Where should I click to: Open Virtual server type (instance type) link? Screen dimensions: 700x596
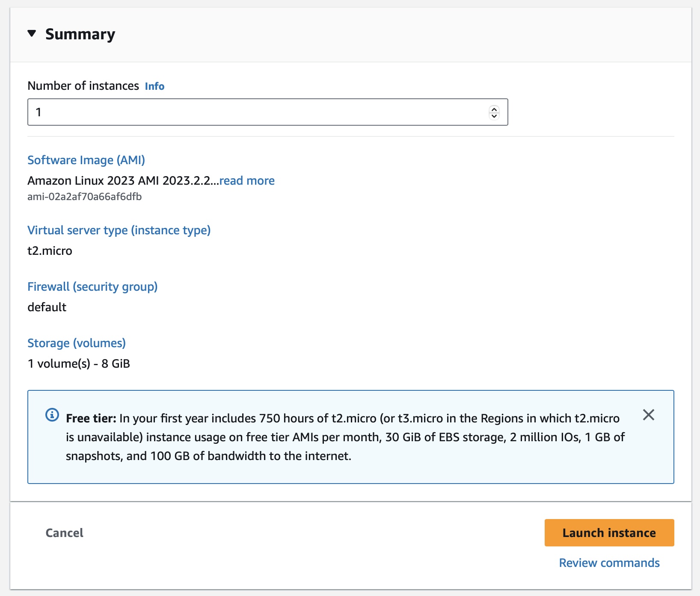119,230
